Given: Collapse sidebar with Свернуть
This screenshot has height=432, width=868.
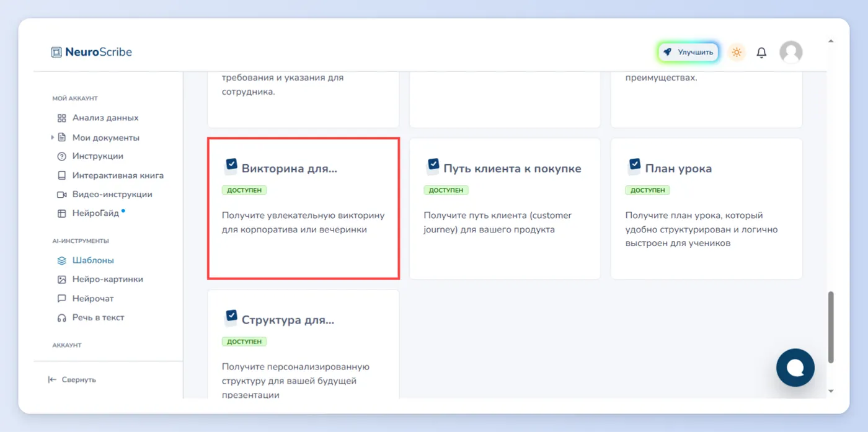Looking at the screenshot, I should tap(72, 379).
